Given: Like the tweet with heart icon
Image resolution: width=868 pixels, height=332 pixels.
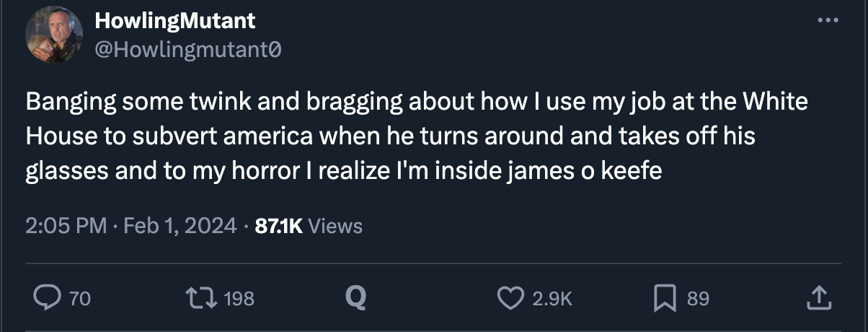Looking at the screenshot, I should click(x=511, y=297).
